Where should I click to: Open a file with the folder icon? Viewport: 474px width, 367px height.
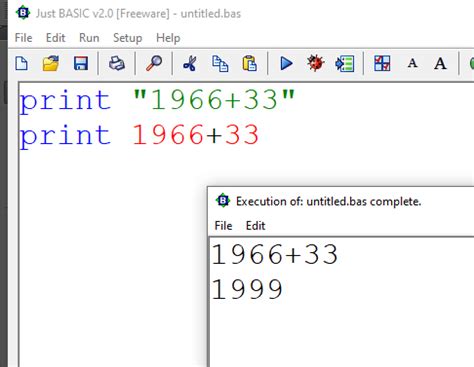(51, 63)
